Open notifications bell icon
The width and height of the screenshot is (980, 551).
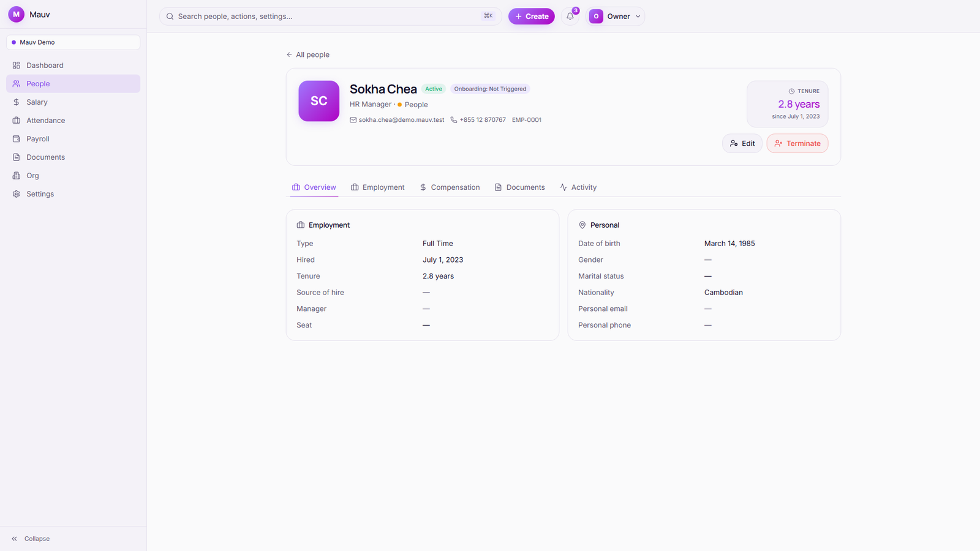[x=570, y=17]
